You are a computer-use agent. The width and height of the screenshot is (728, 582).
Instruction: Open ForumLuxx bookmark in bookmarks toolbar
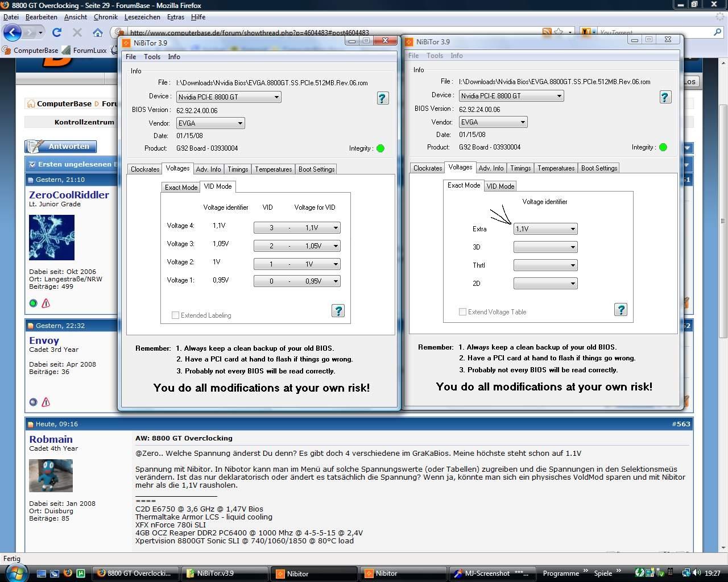coord(84,50)
